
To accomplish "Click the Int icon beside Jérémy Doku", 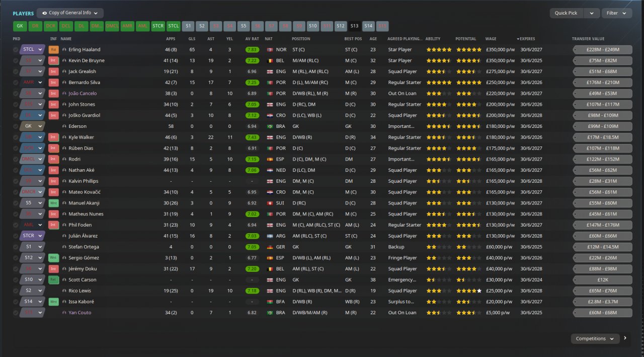I will [x=53, y=269].
